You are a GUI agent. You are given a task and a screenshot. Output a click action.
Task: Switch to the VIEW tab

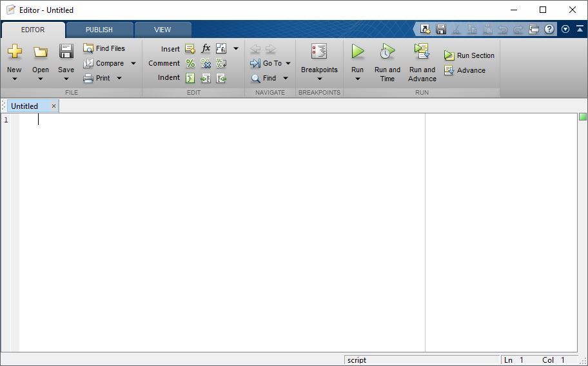162,30
